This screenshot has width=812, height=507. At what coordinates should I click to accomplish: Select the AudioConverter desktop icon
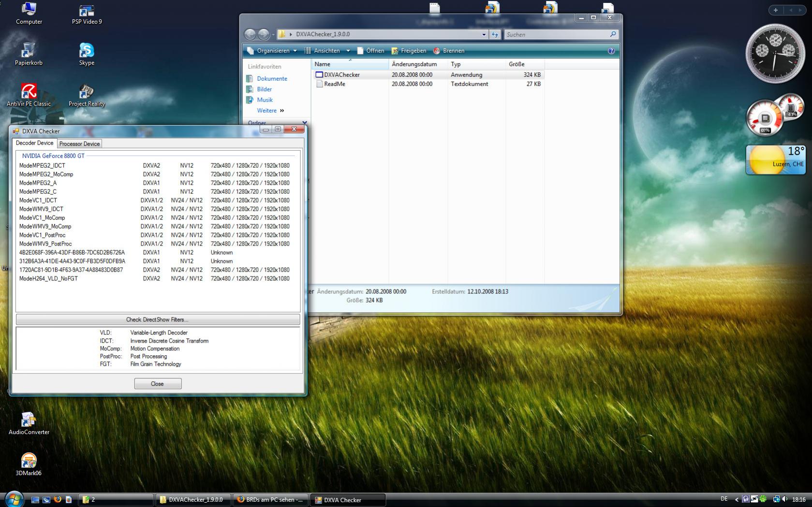29,423
